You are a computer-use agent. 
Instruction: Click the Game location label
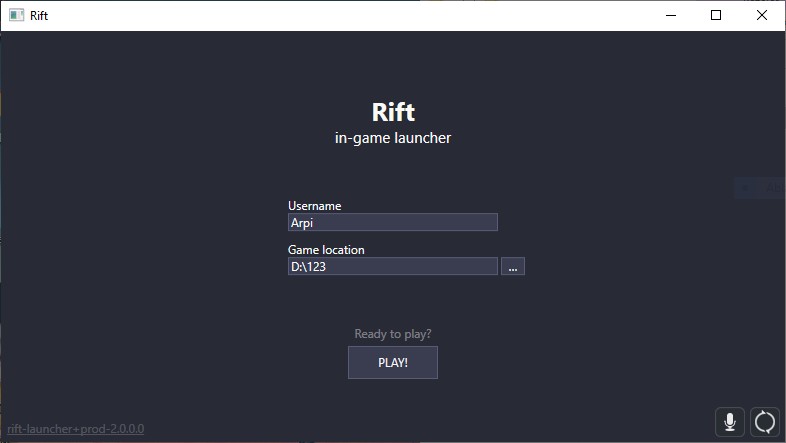326,250
